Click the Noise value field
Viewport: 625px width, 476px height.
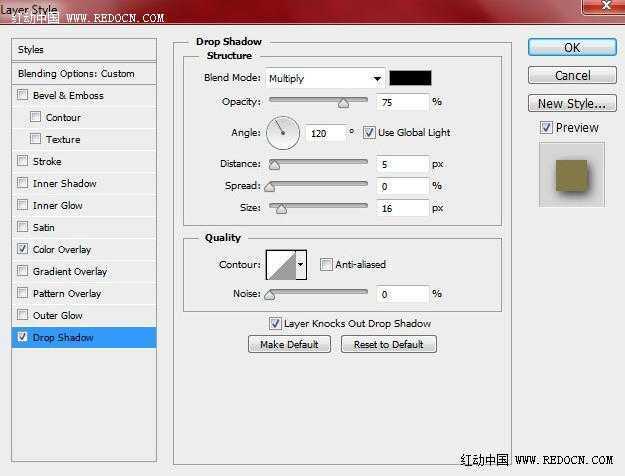[x=403, y=294]
